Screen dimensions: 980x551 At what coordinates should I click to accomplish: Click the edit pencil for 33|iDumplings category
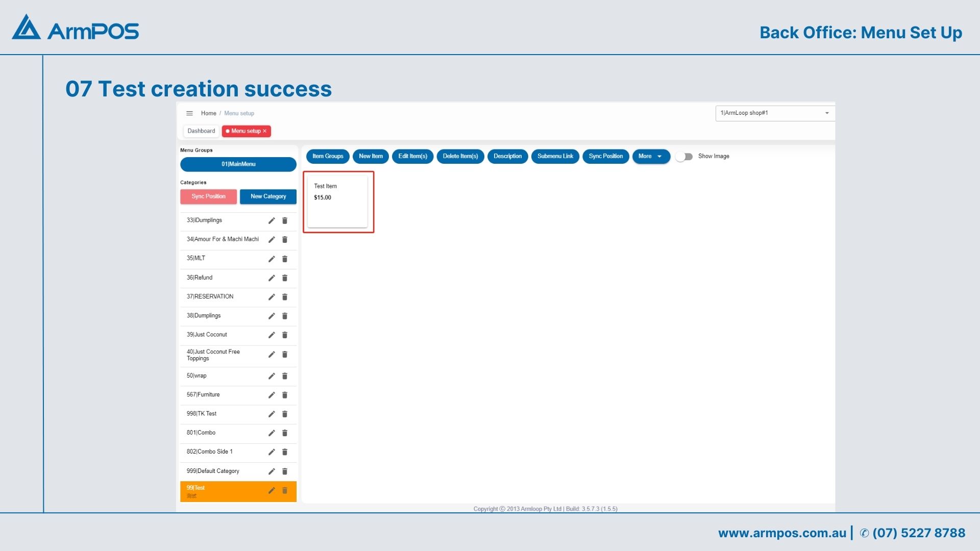point(272,220)
